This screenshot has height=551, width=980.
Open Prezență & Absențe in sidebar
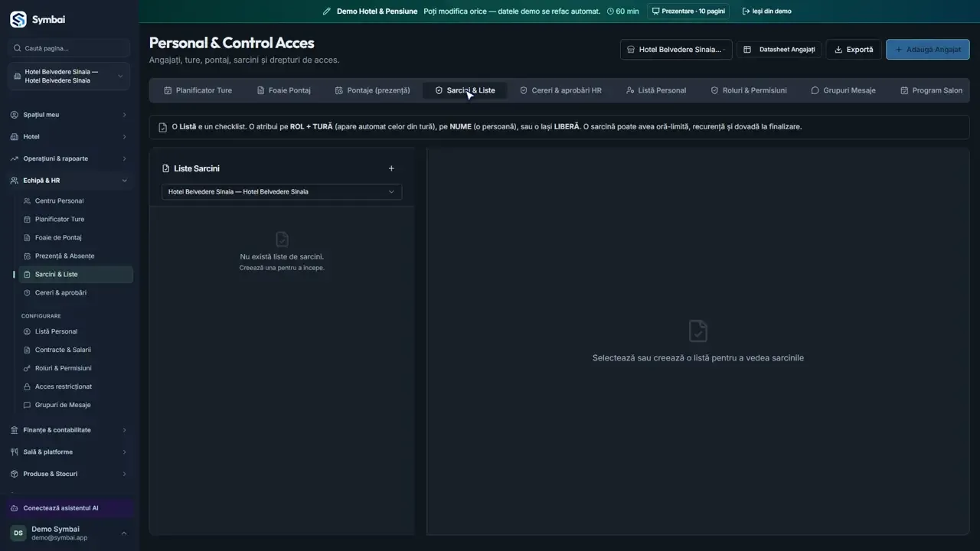click(x=76, y=256)
